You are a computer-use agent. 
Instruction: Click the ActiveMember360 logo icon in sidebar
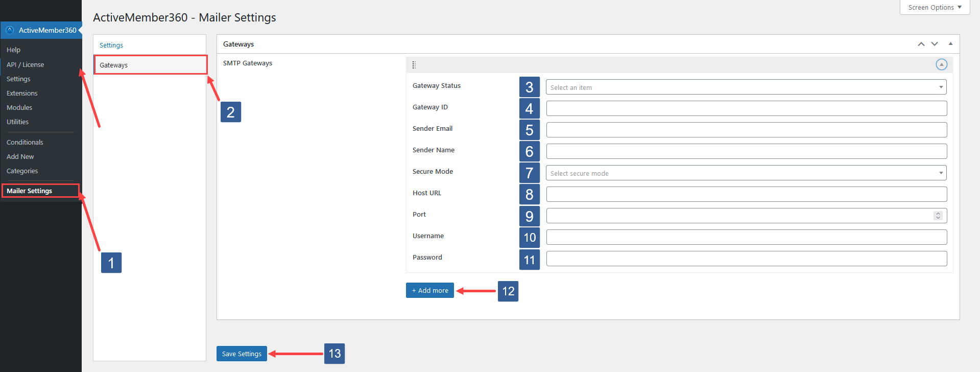click(10, 30)
